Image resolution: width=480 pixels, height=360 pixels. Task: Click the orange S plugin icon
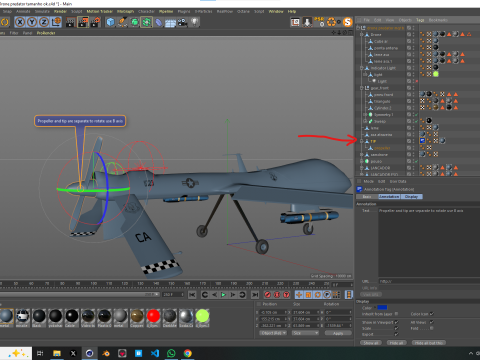click(x=348, y=22)
